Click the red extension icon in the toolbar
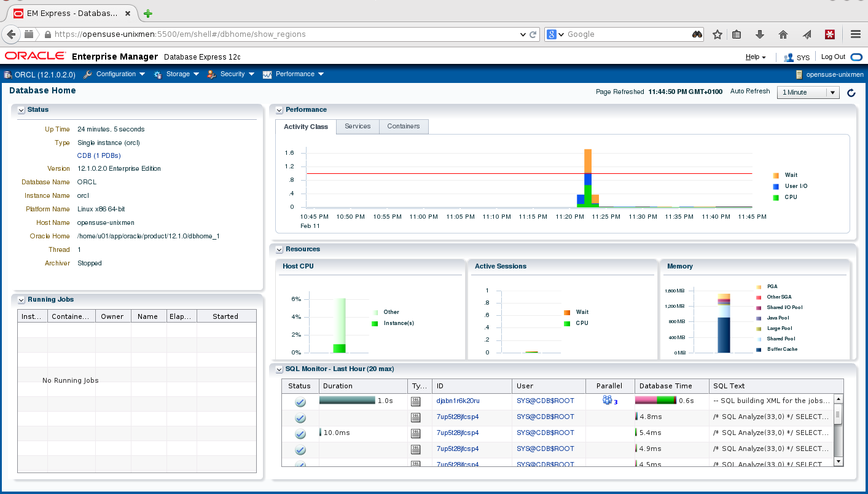Viewport: 868px width, 494px height. pos(829,34)
